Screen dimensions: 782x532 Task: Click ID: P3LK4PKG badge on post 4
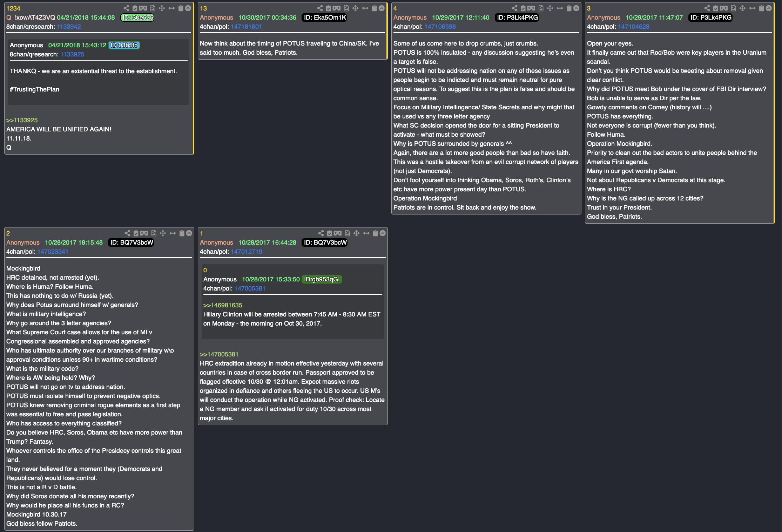click(517, 18)
